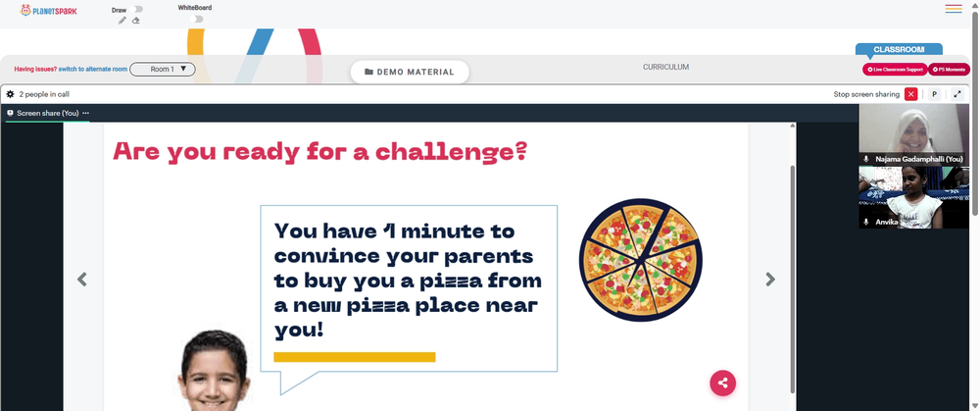Click the pink share icon on slide
980x411 pixels.
(x=722, y=383)
